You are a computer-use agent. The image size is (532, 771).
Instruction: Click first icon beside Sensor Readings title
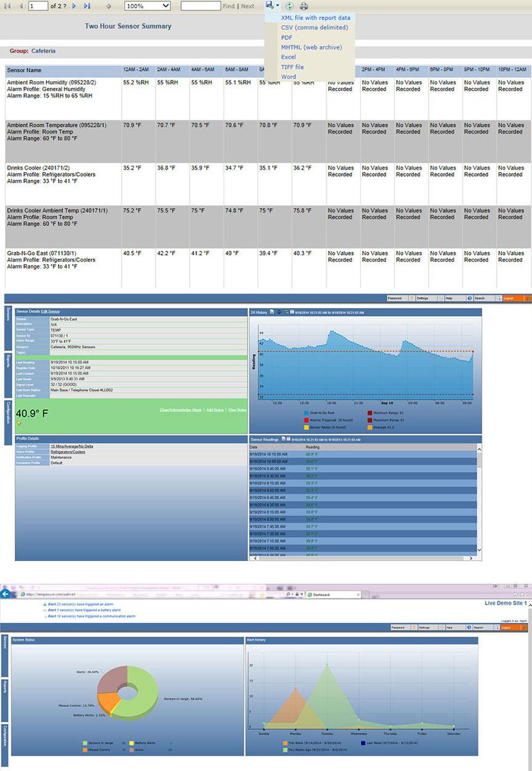[x=283, y=438]
